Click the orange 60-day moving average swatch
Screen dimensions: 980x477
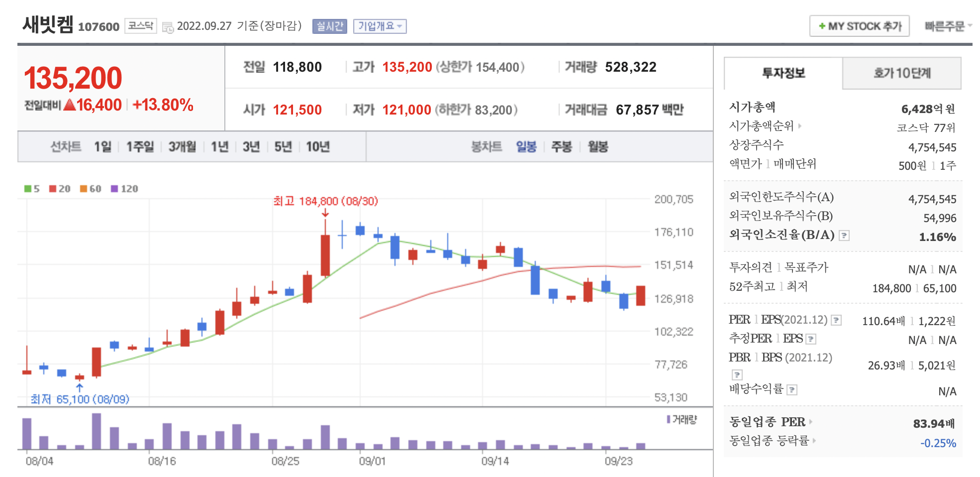point(84,189)
